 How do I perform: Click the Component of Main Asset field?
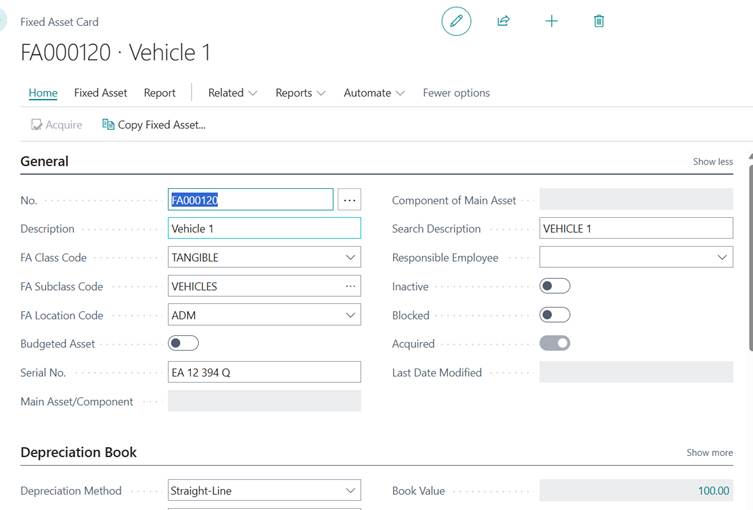(x=636, y=200)
